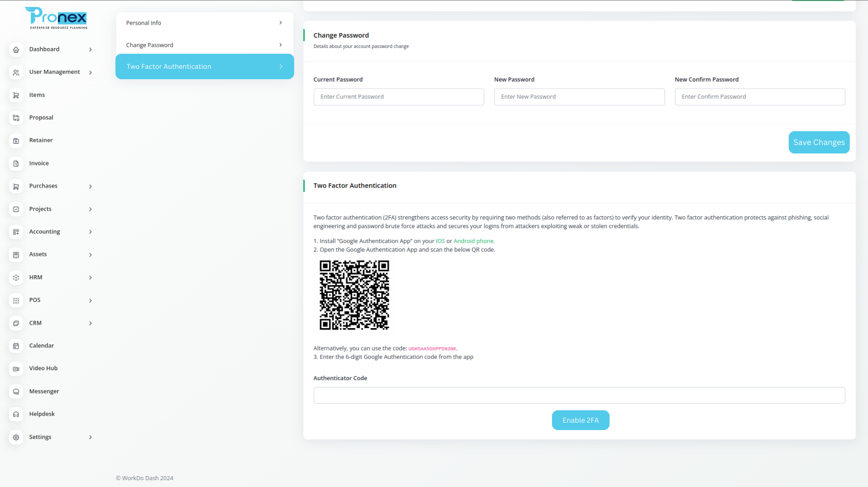Expand Assets submenu chevron

[91, 255]
